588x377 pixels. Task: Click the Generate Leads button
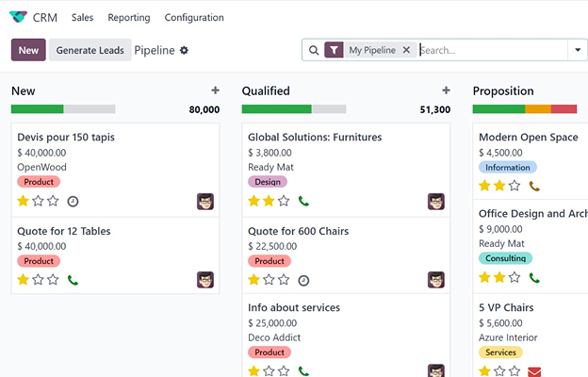90,50
